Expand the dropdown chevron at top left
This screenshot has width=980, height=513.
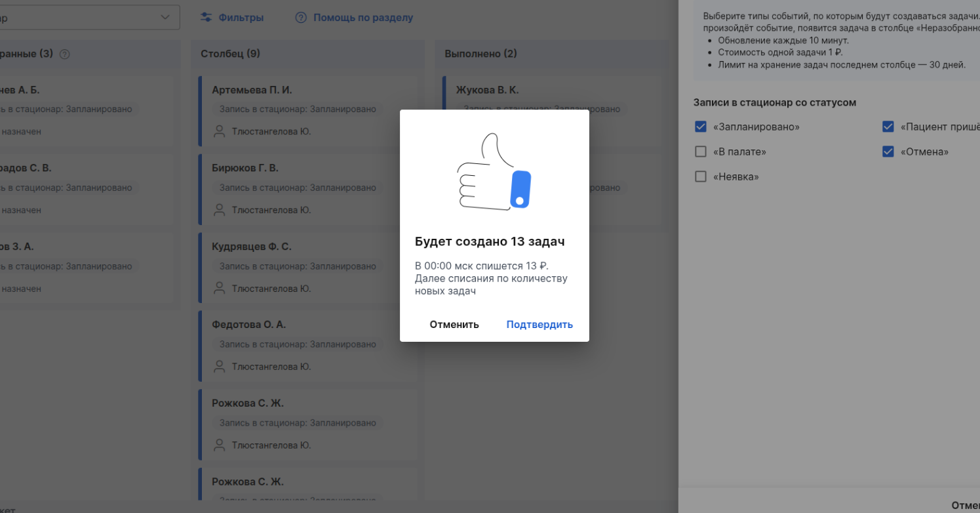coord(165,18)
